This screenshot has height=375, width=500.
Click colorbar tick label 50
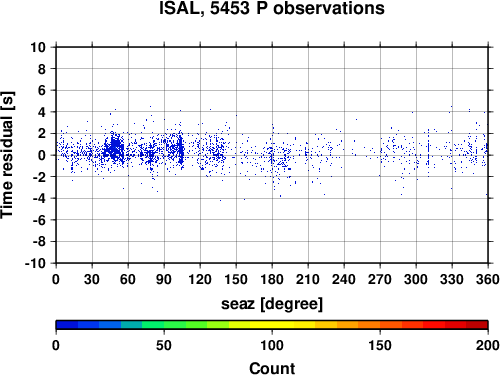(164, 345)
